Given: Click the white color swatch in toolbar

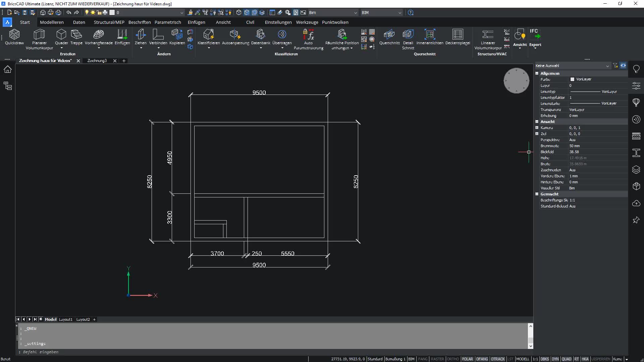Looking at the screenshot, I should tap(112, 12).
